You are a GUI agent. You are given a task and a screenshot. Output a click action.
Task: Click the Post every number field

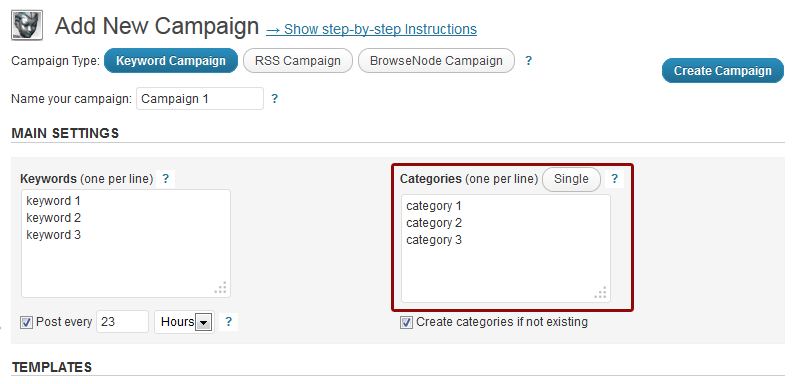click(122, 322)
